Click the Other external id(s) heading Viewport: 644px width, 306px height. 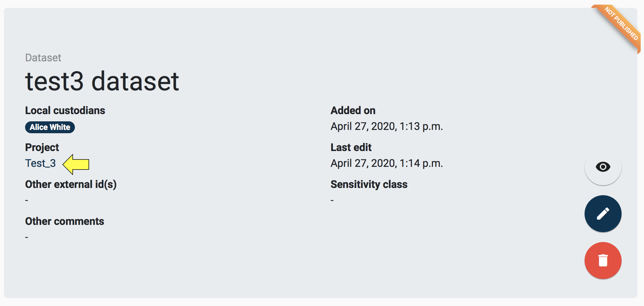(x=71, y=184)
